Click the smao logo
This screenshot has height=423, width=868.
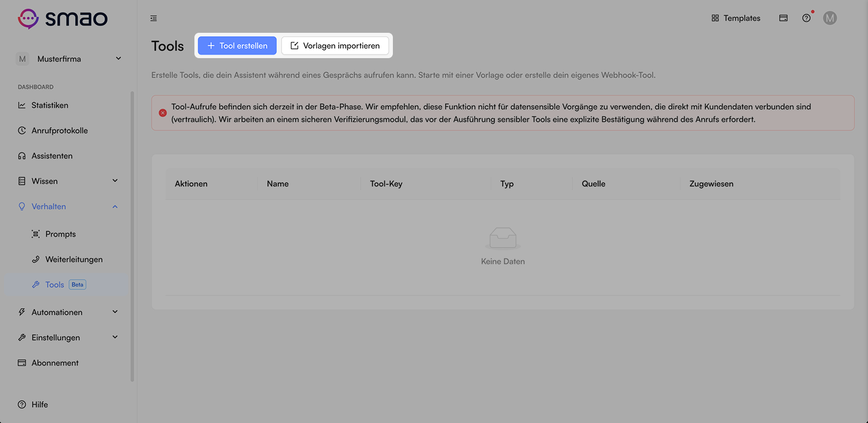pos(63,18)
